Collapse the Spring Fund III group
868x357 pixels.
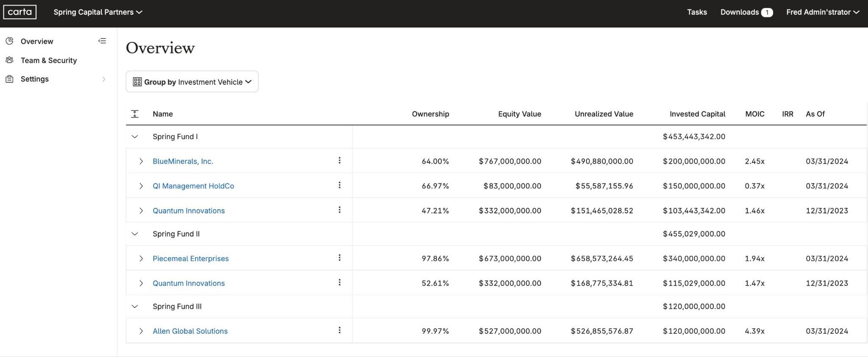135,306
